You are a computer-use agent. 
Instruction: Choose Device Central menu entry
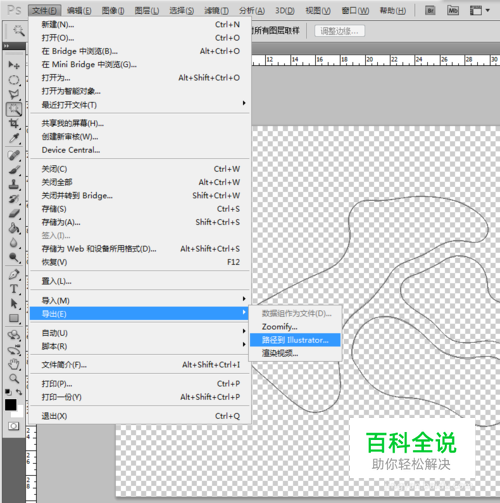[x=140, y=150]
